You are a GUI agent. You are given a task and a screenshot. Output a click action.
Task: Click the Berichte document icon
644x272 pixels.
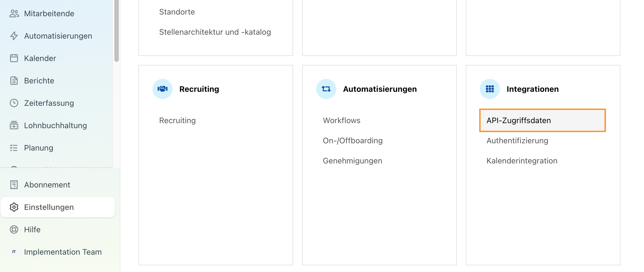[x=14, y=81]
